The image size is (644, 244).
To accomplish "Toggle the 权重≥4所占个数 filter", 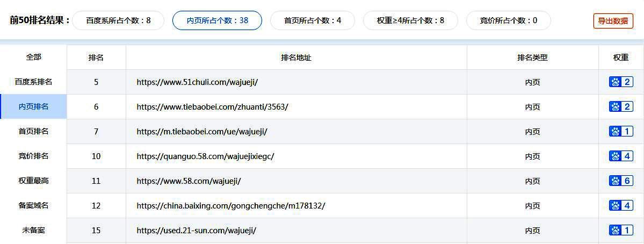I will tap(410, 20).
